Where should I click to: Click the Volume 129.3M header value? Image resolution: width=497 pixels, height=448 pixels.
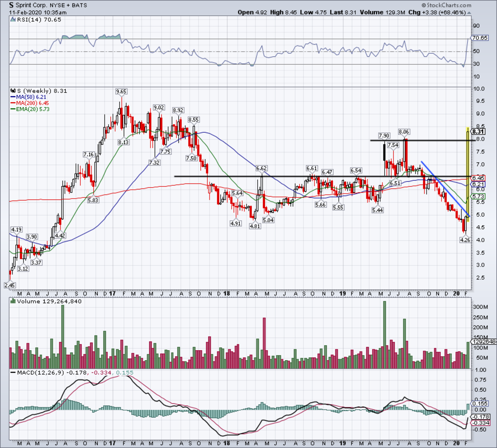[383, 12]
